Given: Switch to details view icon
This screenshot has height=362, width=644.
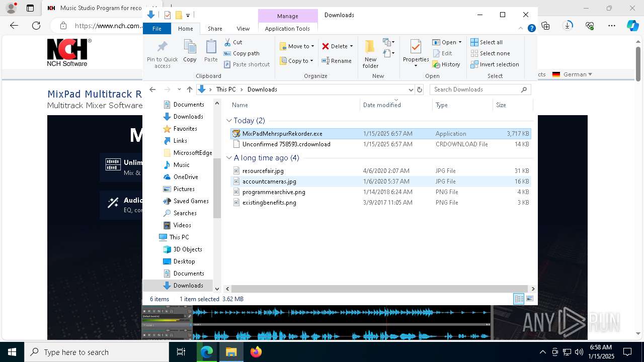Looking at the screenshot, I should [x=519, y=299].
